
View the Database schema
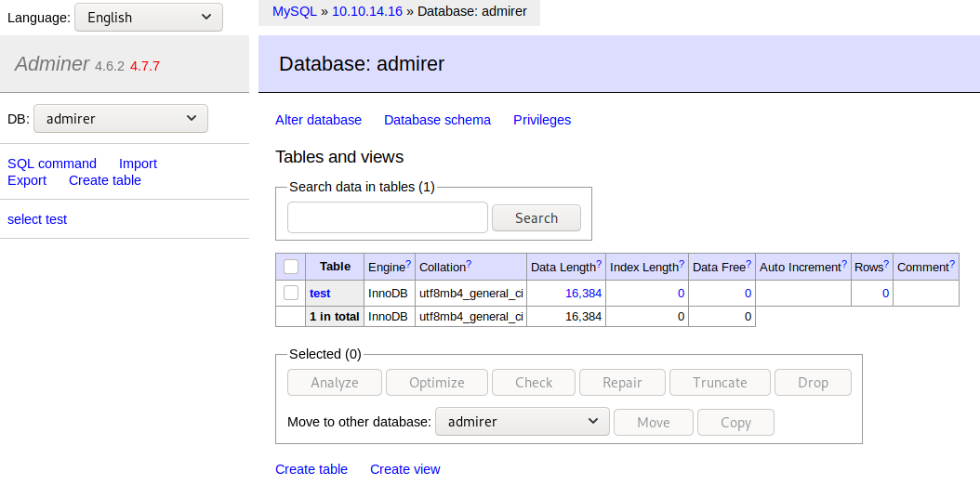438,120
